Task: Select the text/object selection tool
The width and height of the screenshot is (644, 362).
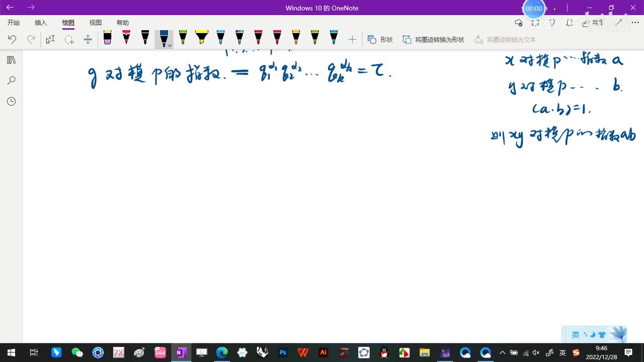Action: (50, 39)
